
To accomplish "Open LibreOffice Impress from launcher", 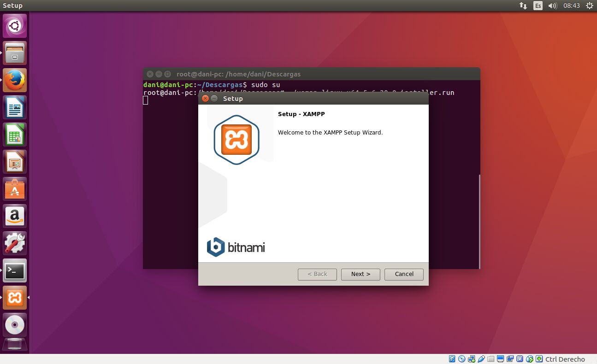I will tap(15, 162).
